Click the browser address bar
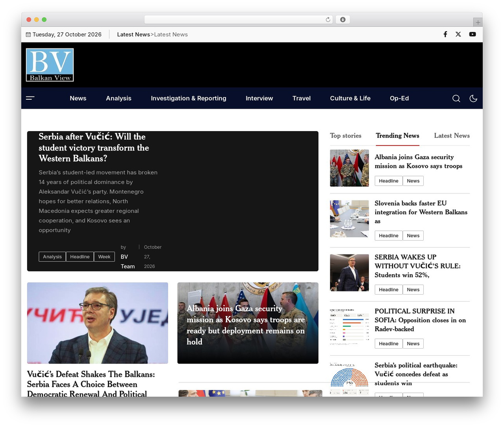 pos(238,20)
